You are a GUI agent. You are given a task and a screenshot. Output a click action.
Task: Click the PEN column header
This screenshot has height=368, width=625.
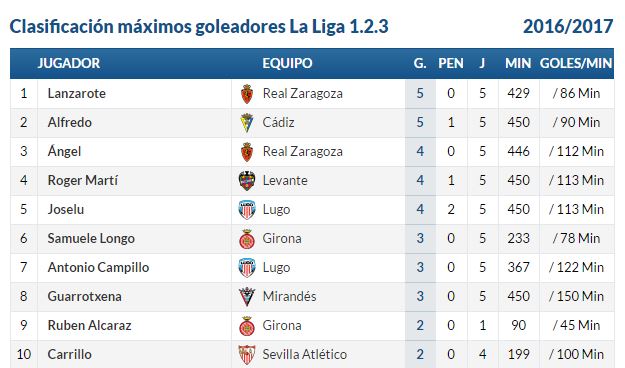click(x=451, y=63)
